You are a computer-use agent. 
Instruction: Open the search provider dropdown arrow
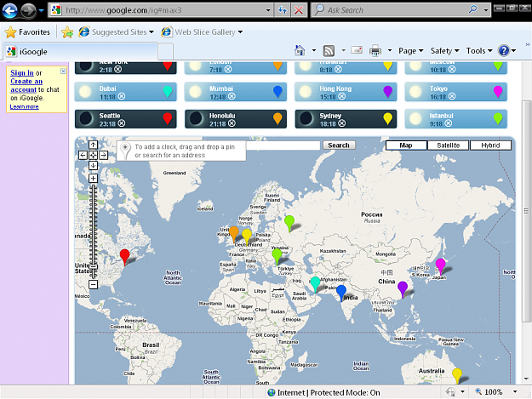coord(486,10)
